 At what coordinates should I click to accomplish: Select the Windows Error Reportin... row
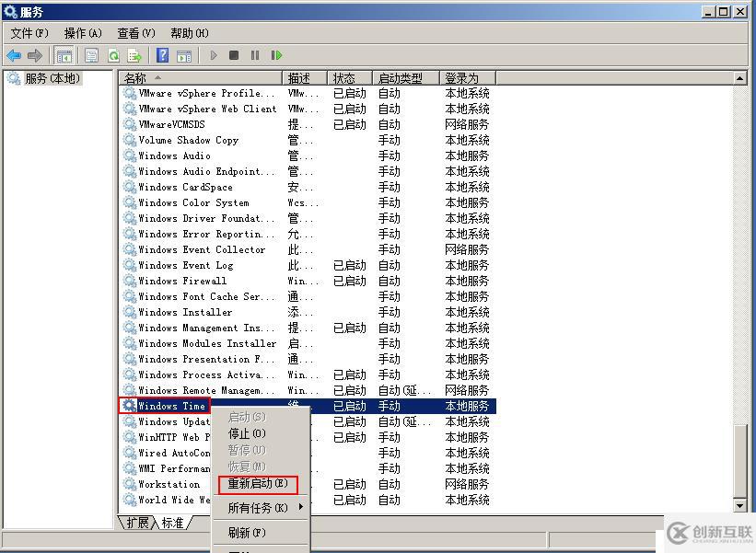click(x=308, y=234)
